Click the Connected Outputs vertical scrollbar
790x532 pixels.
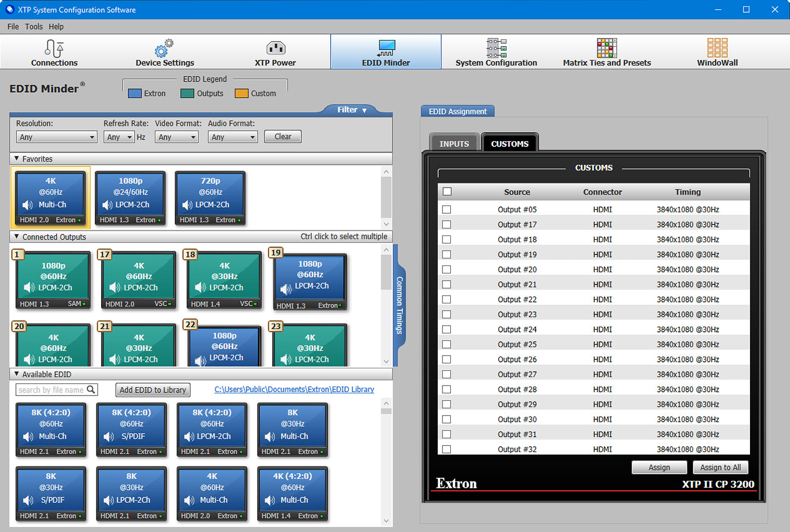tap(386, 306)
